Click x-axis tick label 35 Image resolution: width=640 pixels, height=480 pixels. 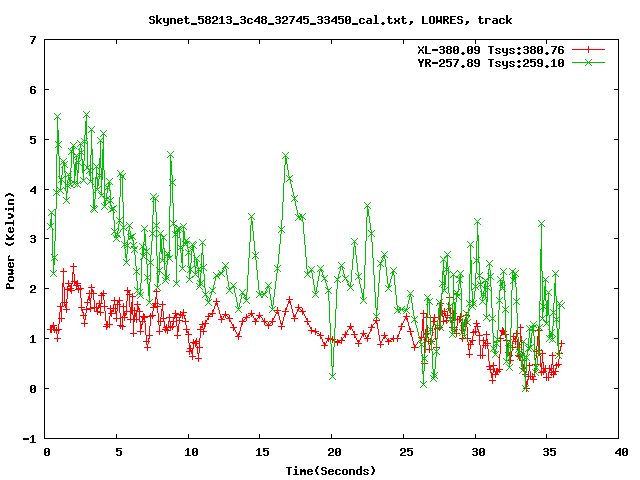coord(549,452)
